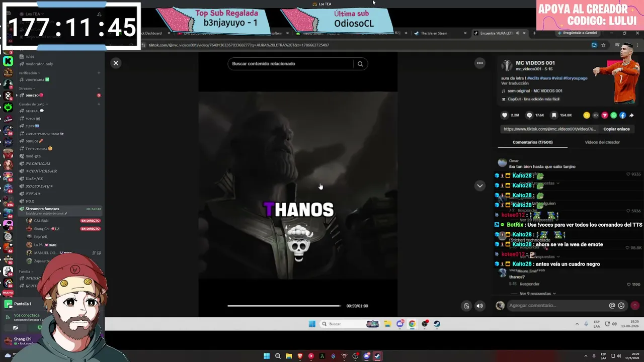Mute the video with speaker icon
Viewport: 644px width, 362px height.
click(x=479, y=306)
